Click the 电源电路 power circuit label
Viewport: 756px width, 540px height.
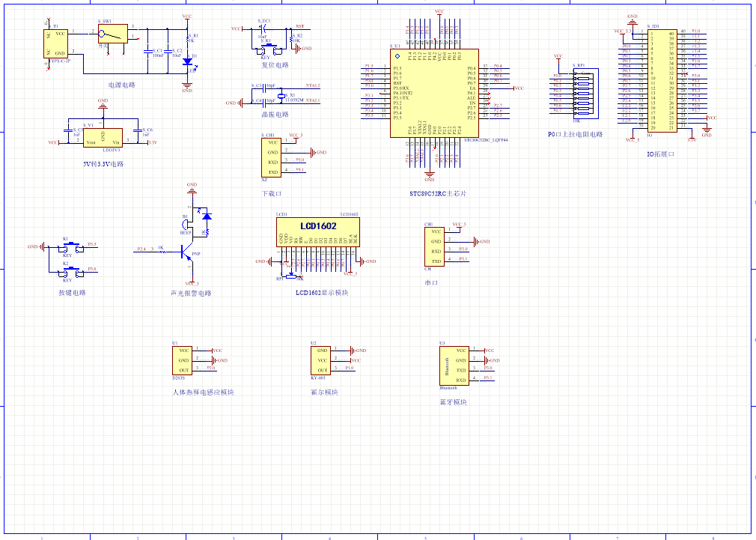point(122,85)
